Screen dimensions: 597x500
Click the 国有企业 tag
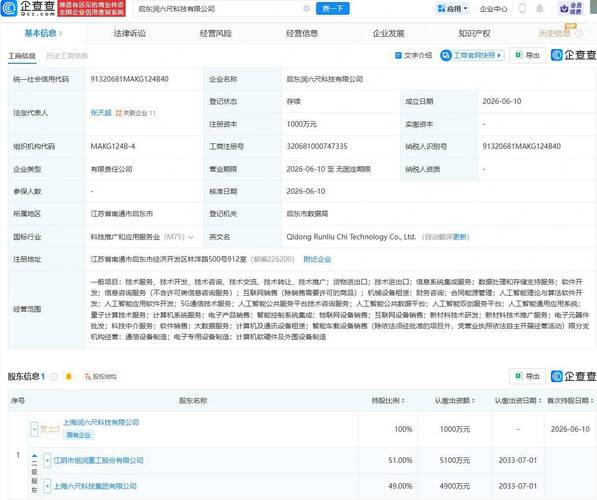79,435
